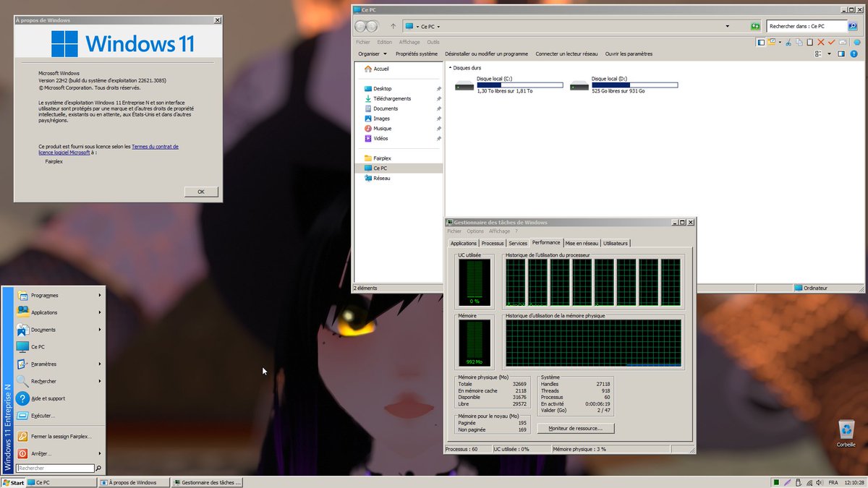
Task: Open Options menu in Task Manager
Action: (475, 231)
